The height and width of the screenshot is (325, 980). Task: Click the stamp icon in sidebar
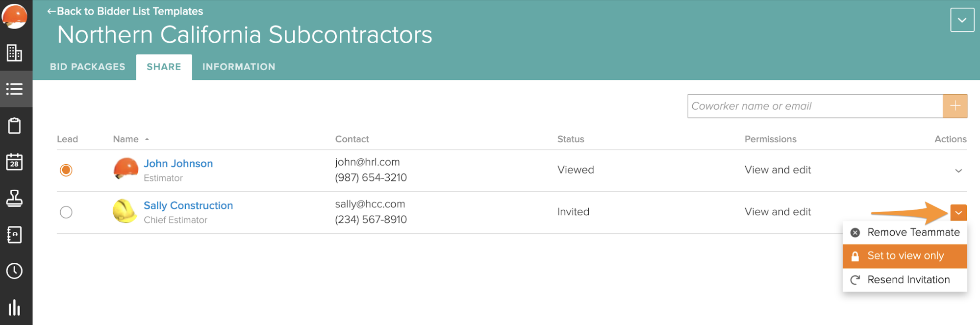(15, 198)
